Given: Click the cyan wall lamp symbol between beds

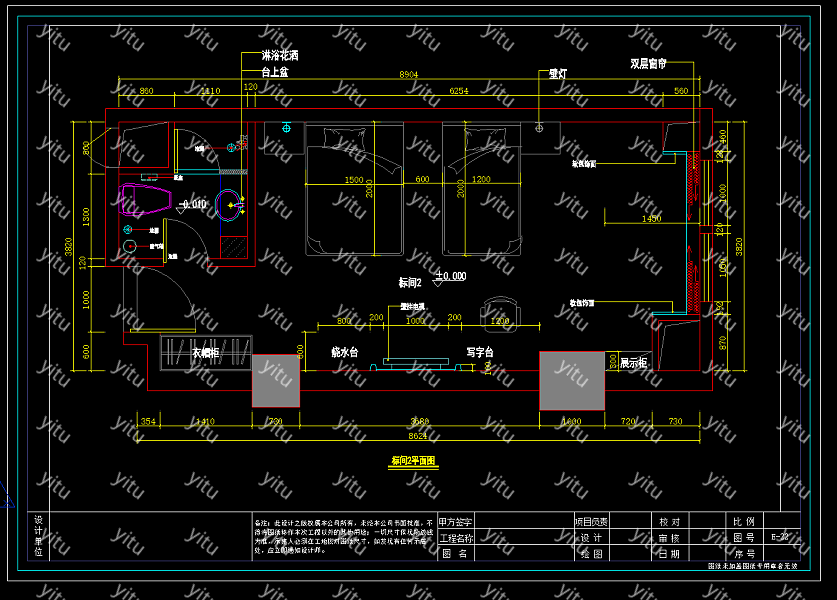Looking at the screenshot, I should tap(288, 128).
